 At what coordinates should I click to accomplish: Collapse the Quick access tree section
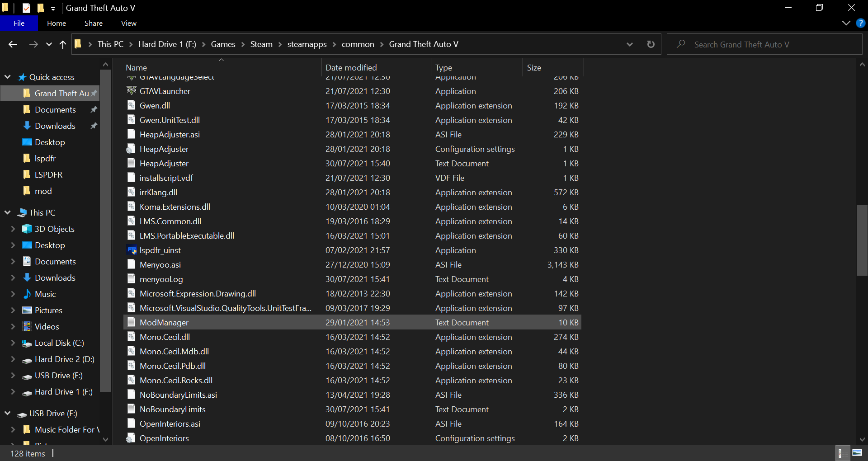(x=8, y=77)
